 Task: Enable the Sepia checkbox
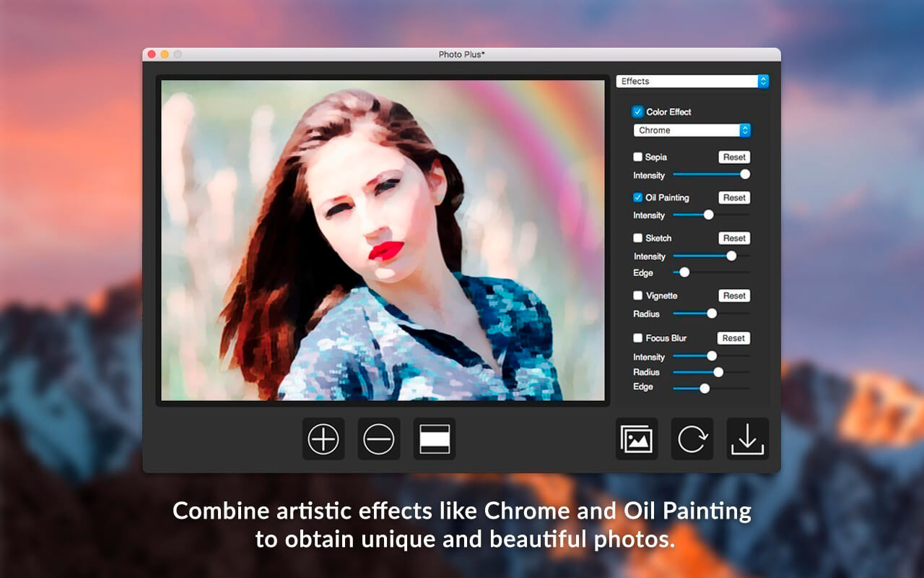click(637, 157)
